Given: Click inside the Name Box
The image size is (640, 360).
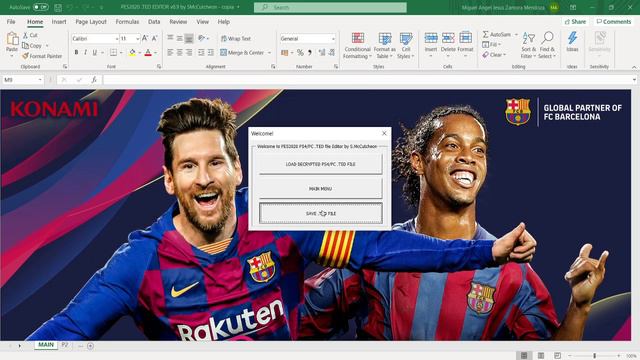Looking at the screenshot, I should (x=20, y=80).
